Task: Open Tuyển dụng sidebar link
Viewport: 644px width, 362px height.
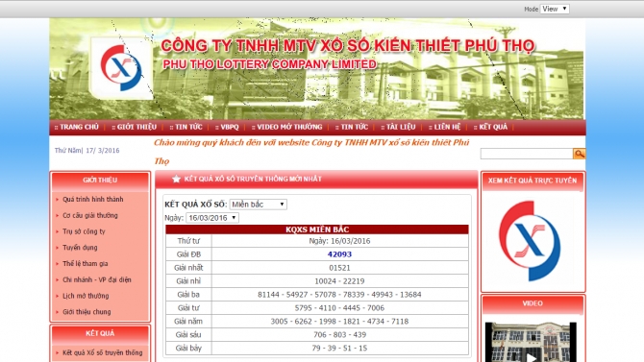Action: click(80, 248)
